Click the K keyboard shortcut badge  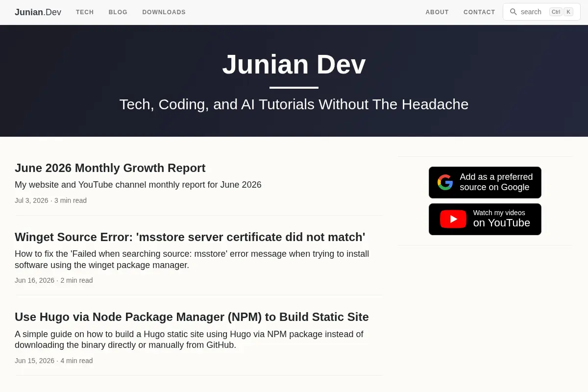tap(568, 12)
